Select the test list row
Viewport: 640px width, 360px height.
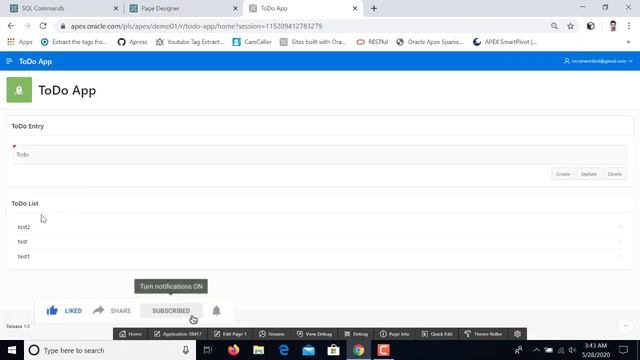[319, 242]
